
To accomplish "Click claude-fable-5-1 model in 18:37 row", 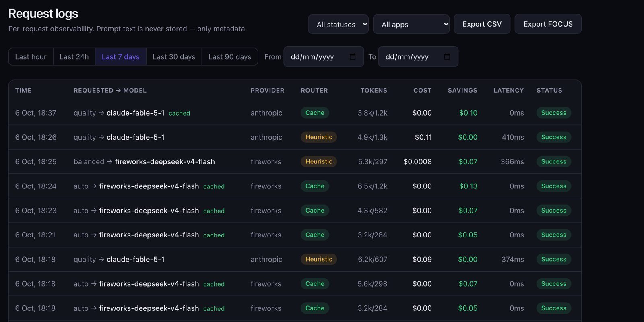I will pos(136,113).
